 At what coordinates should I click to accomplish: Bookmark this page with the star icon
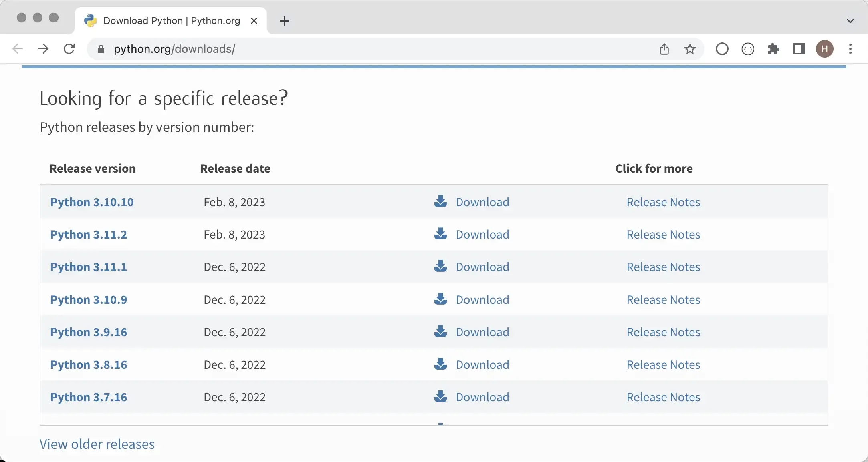click(690, 49)
